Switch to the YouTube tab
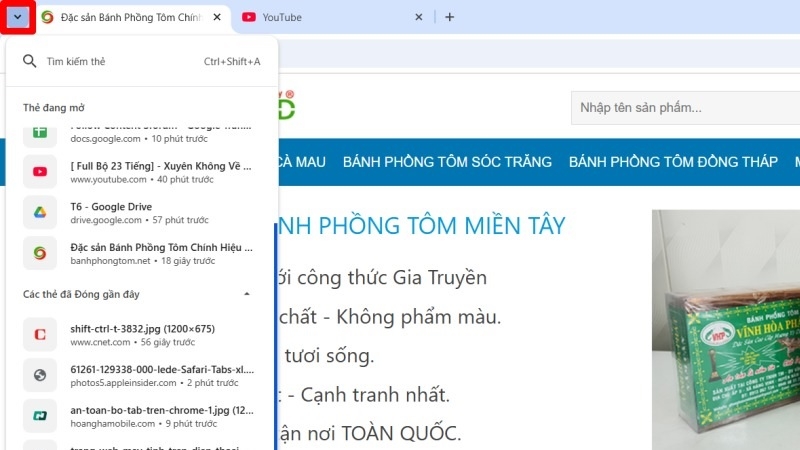Viewport: 800px width, 450px height. tap(331, 17)
